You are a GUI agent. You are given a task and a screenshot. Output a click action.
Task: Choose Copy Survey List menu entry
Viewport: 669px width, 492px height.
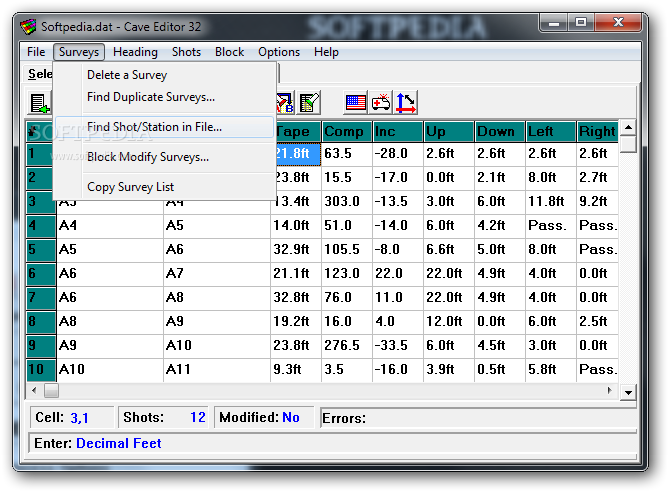coord(165,187)
